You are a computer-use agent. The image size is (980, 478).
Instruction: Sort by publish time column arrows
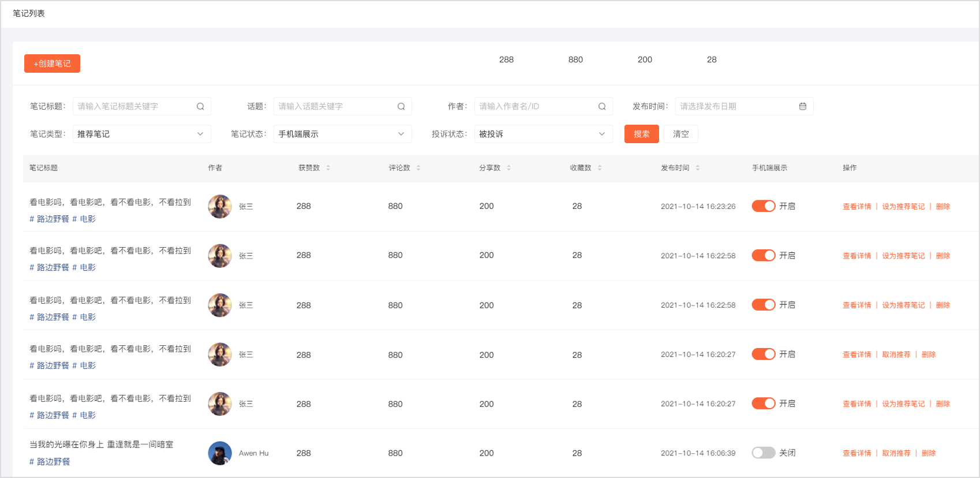pos(697,168)
